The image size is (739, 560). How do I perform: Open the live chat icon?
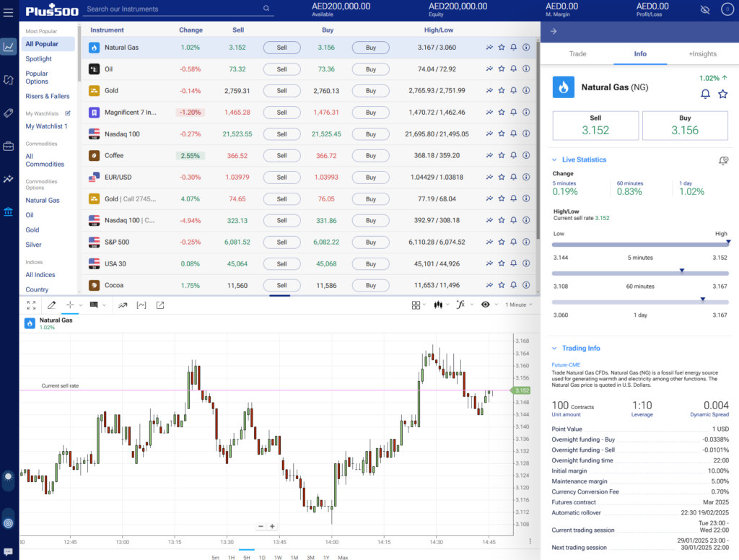point(8,551)
